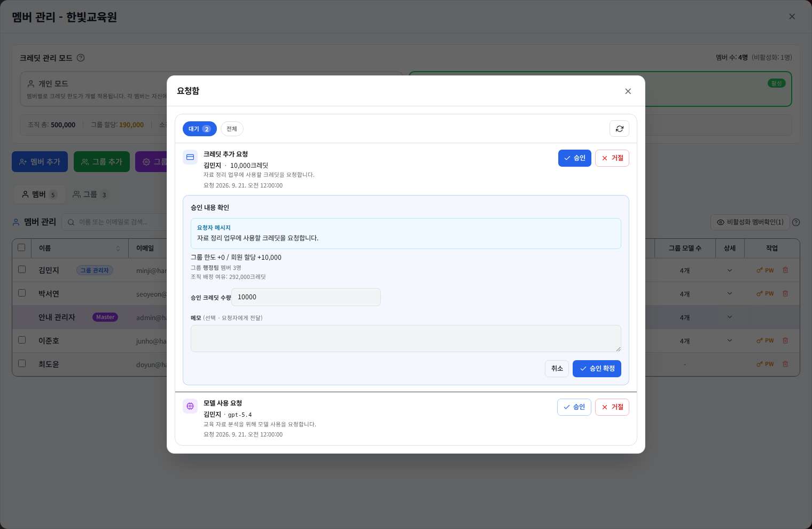Click the 메모 text area

point(406,338)
